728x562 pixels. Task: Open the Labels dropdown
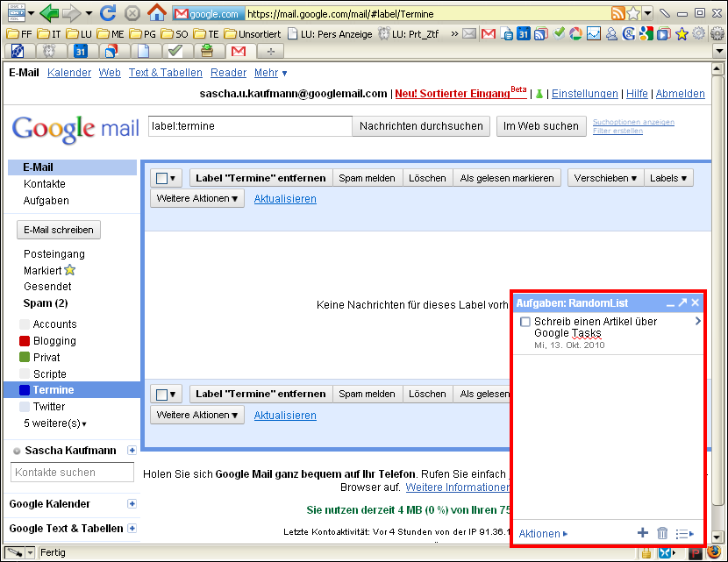point(668,178)
